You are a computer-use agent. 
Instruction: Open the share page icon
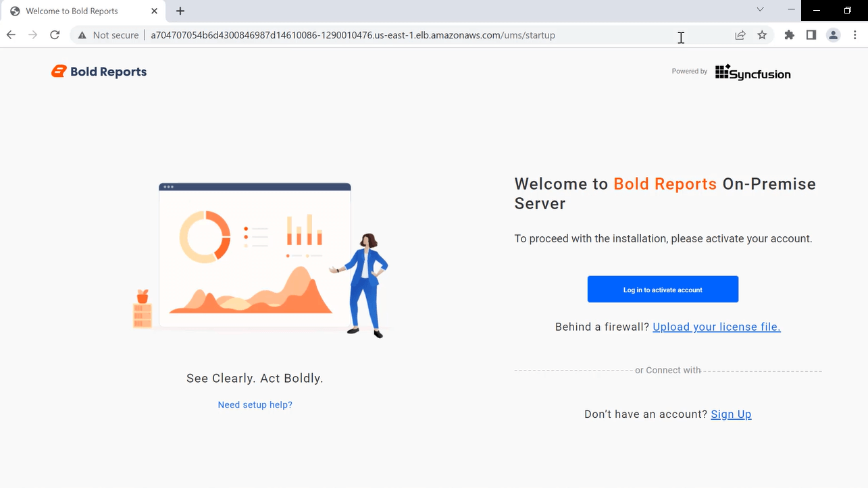click(x=740, y=35)
